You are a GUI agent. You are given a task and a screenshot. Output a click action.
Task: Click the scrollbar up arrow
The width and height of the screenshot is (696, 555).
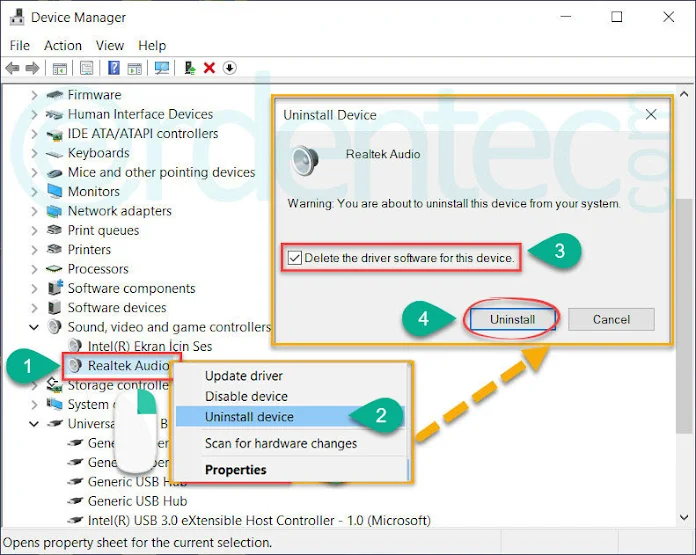point(684,94)
